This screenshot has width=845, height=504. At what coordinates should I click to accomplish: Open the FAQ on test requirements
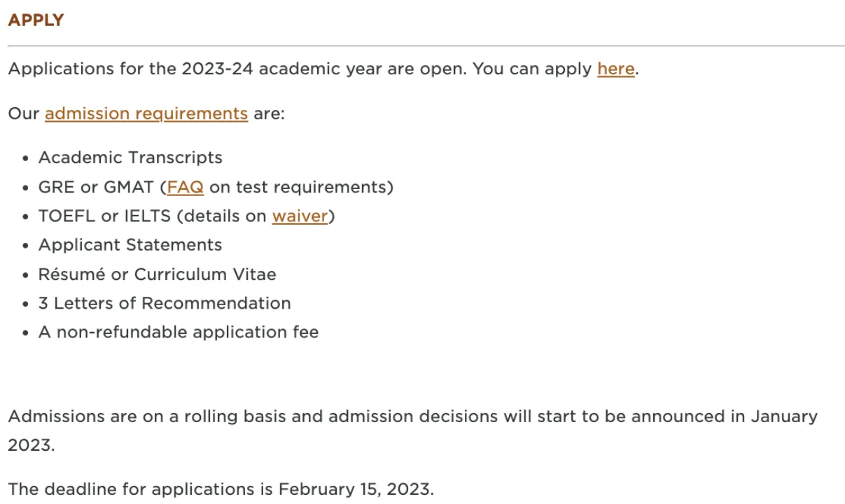click(186, 188)
